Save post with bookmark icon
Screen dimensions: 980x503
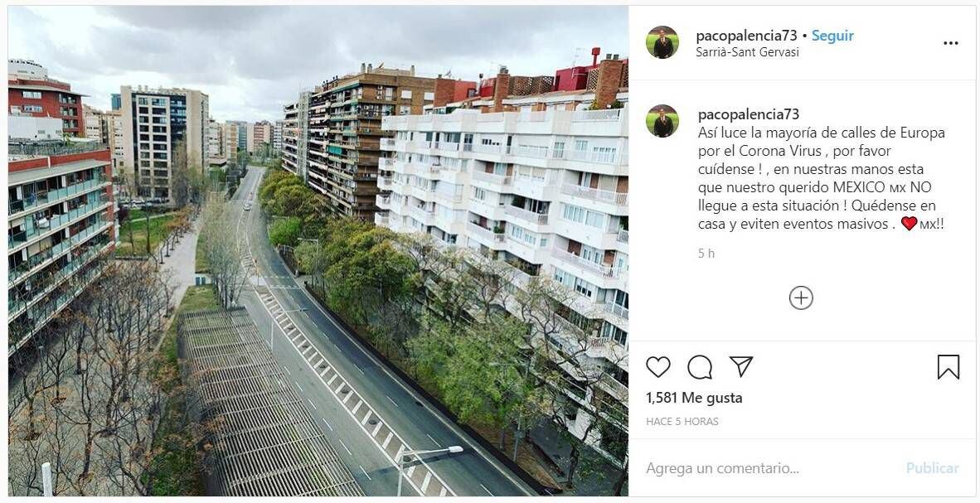coord(948,367)
